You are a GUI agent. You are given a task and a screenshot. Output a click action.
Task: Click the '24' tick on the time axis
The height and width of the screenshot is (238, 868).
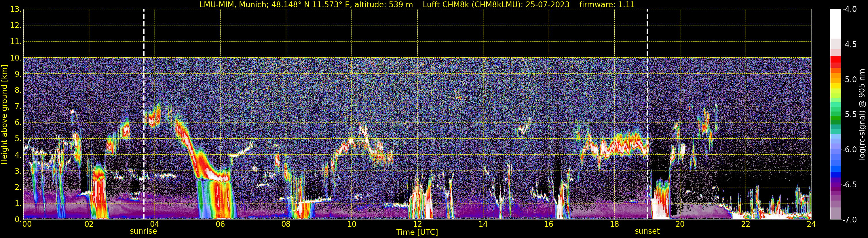[811, 224]
